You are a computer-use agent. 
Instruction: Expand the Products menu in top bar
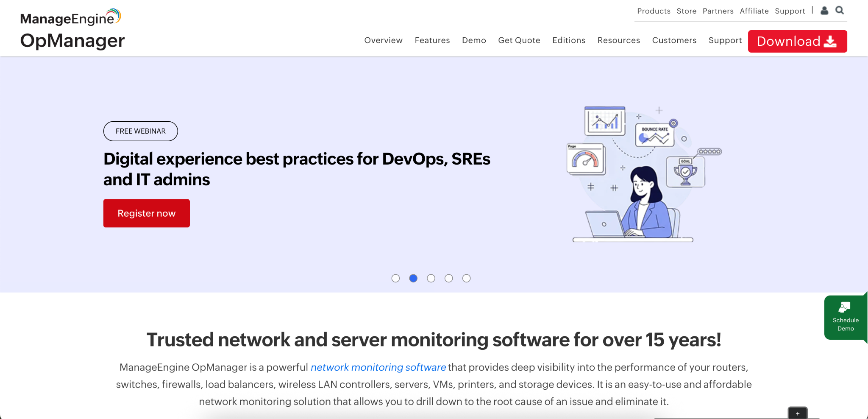coord(654,11)
